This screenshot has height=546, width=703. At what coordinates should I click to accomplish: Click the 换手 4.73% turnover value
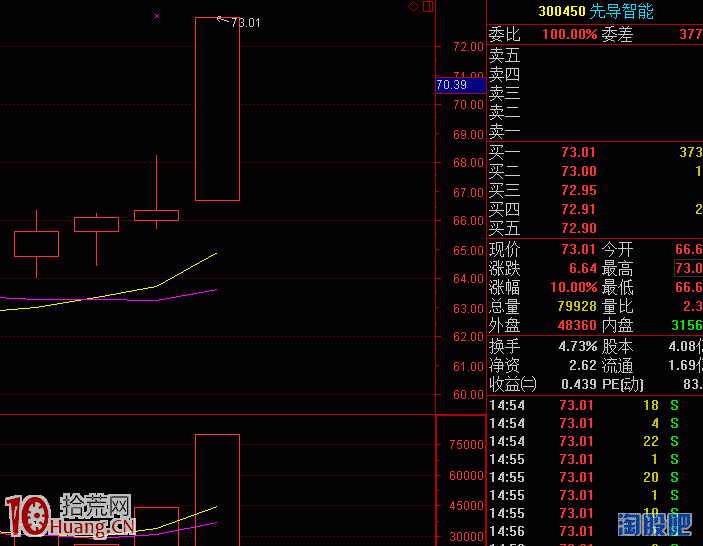[x=577, y=347]
